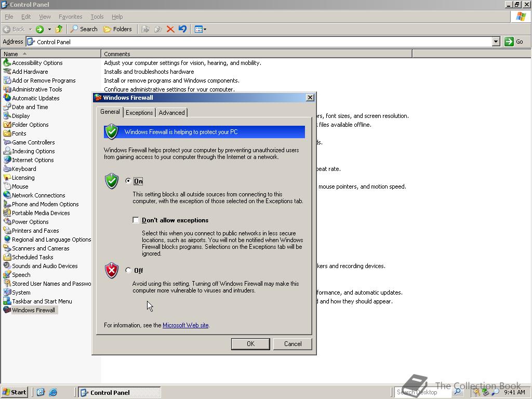532x399 pixels.
Task: Click the Go button
Action: pos(514,42)
